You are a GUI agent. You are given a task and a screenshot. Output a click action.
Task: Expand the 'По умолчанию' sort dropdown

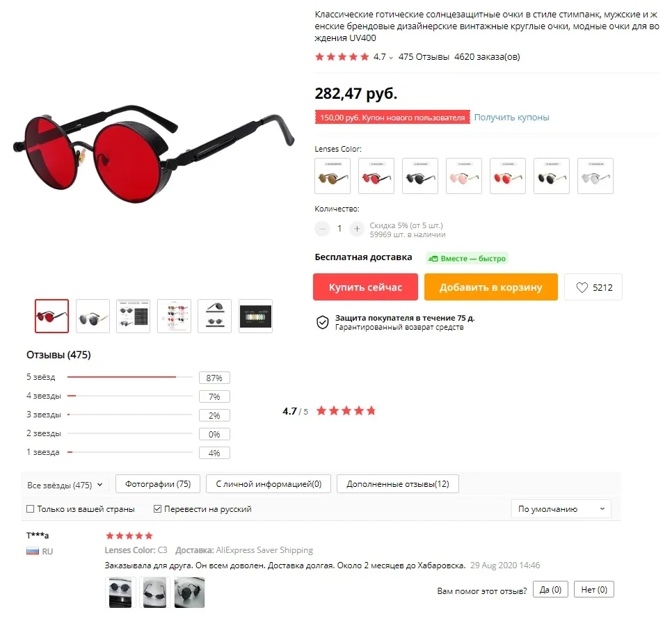561,509
